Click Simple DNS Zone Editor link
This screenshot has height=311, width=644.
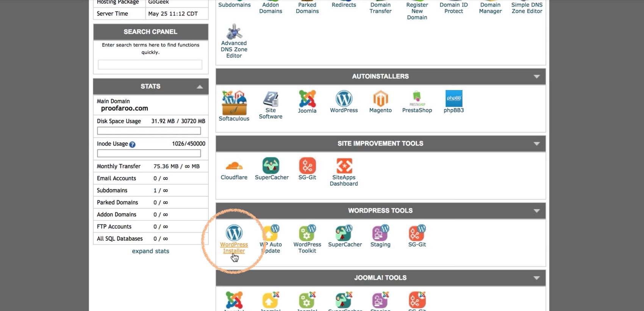click(527, 8)
